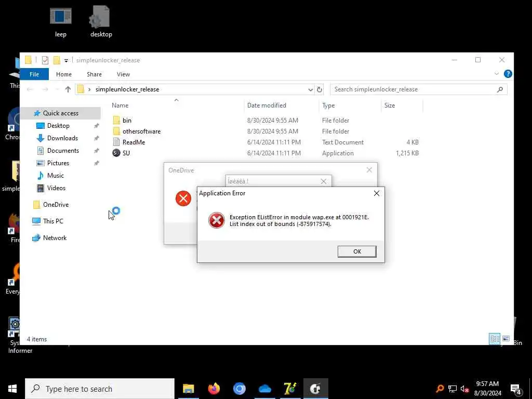Open Explorer help with the question icon
This screenshot has width=532, height=399.
[x=508, y=74]
